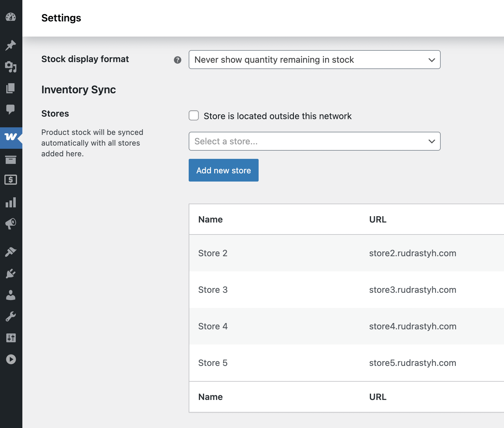Click the Stores setting label

pos(55,113)
